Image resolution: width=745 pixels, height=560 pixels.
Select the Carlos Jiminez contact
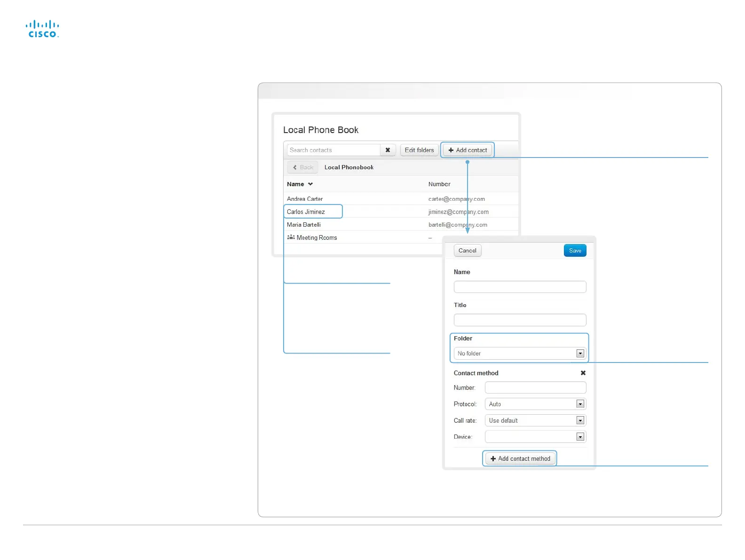pos(306,212)
